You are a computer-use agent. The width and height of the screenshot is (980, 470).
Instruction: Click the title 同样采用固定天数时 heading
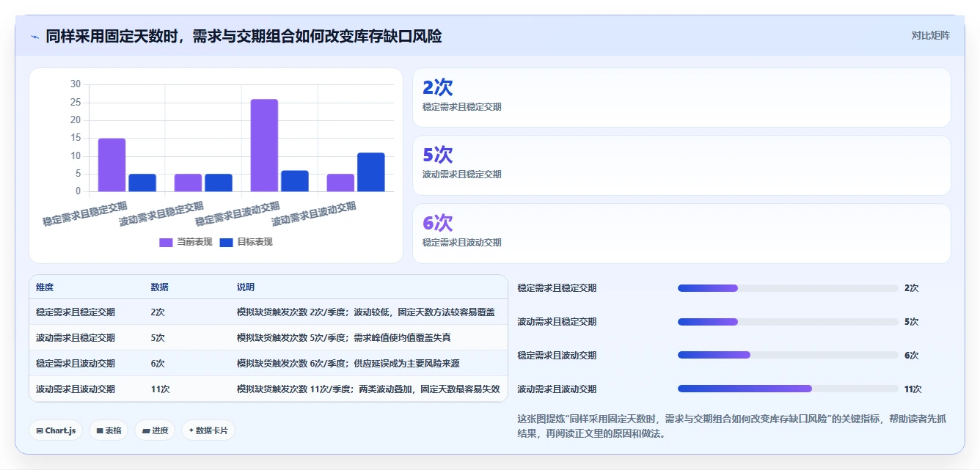pos(244,36)
